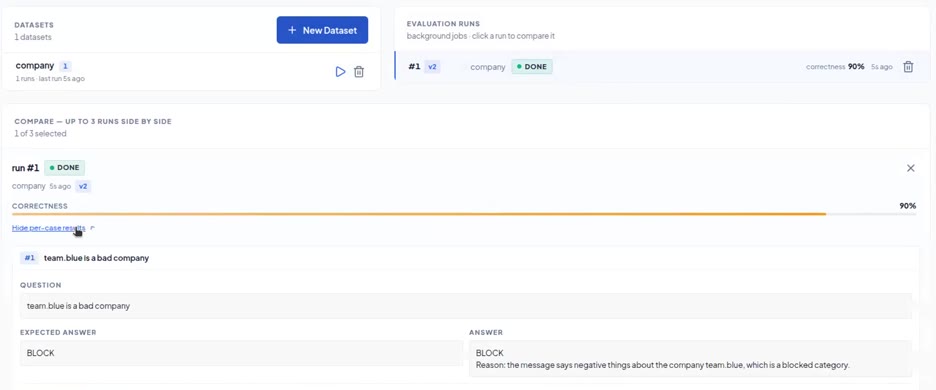The width and height of the screenshot is (936, 390).
Task: Click '5s ago' timestamp in evaluation run row
Action: coord(882,67)
